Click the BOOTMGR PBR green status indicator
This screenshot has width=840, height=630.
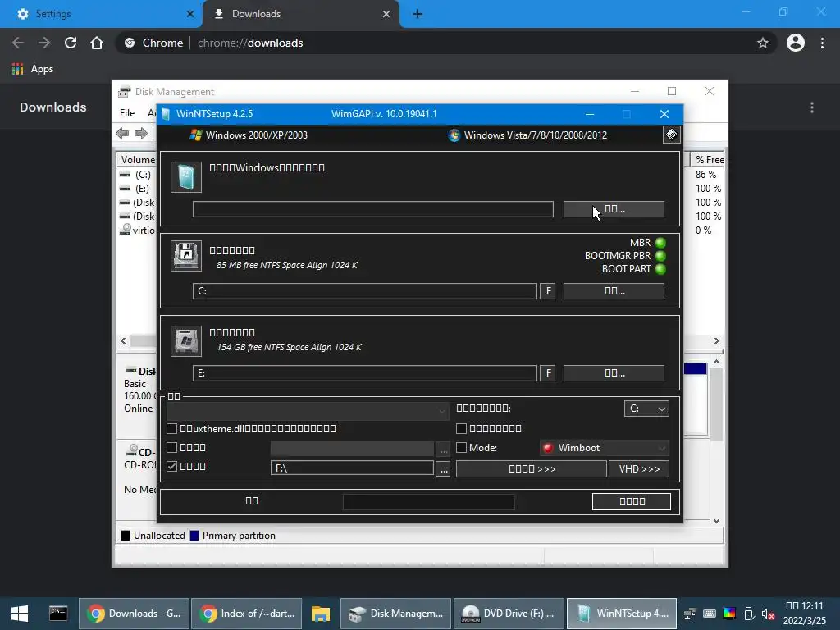click(660, 256)
